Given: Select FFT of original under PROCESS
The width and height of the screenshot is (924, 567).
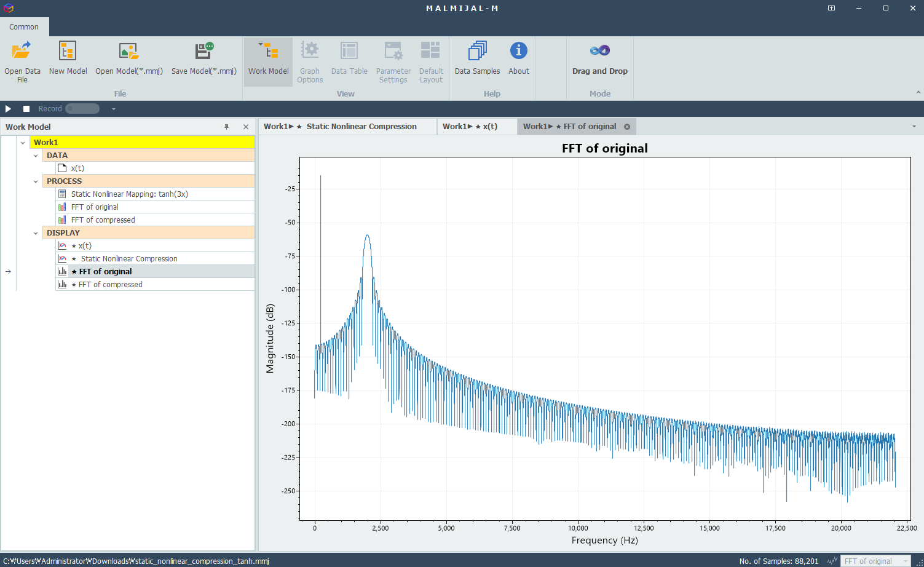Looking at the screenshot, I should (x=155, y=207).
